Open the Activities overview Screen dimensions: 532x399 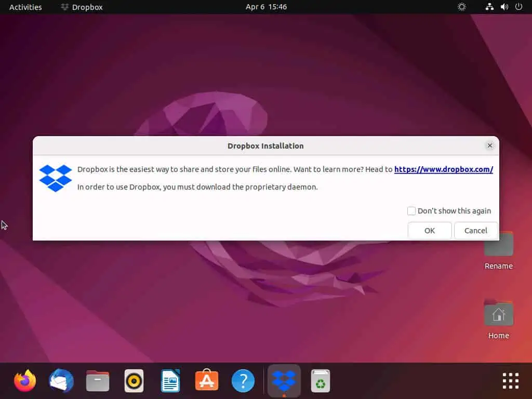pos(25,7)
